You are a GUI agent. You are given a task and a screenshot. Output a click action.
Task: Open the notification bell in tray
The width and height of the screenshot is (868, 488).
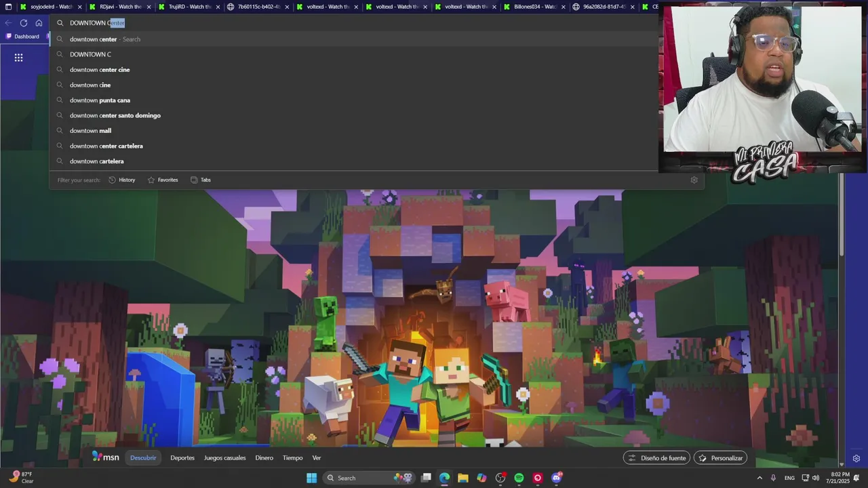856,478
